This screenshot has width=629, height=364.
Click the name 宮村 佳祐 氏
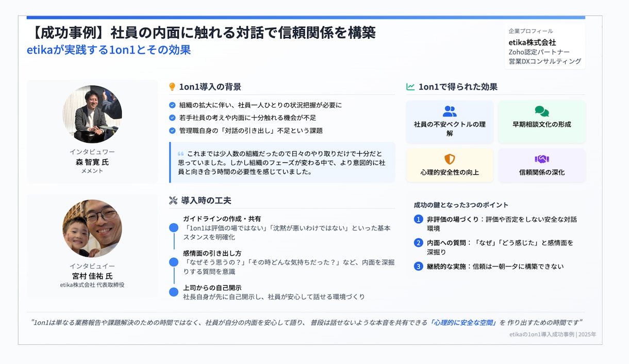pyautogui.click(x=92, y=276)
